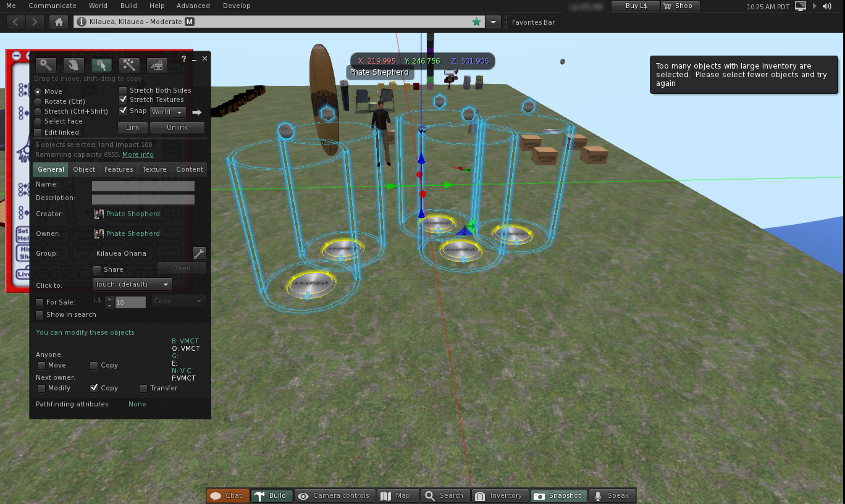
Task: Click the Description input field
Action: 143,199
